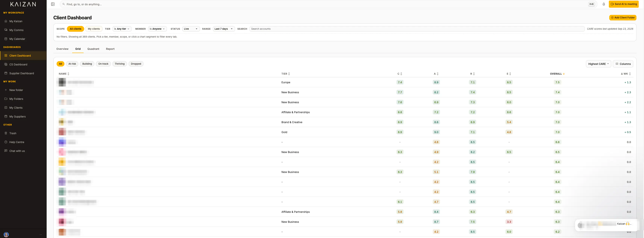Sort by NAME column arrows
644x238 pixels.
pos(69,74)
